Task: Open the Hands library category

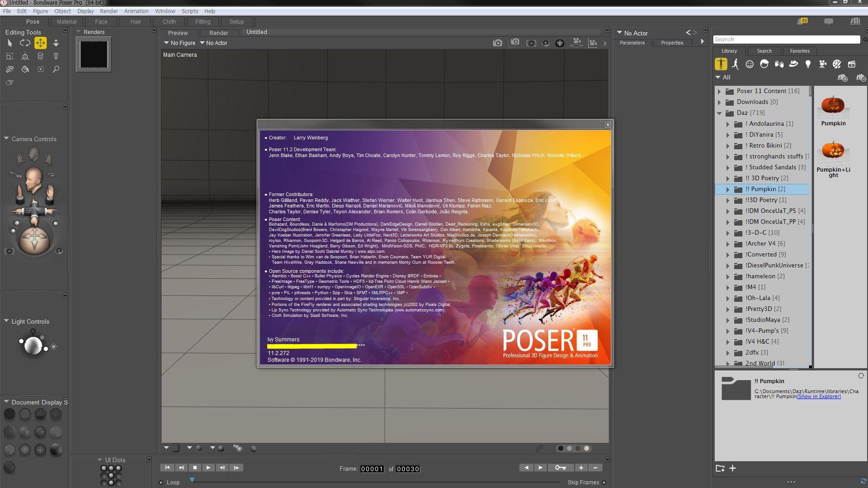Action: pos(779,64)
